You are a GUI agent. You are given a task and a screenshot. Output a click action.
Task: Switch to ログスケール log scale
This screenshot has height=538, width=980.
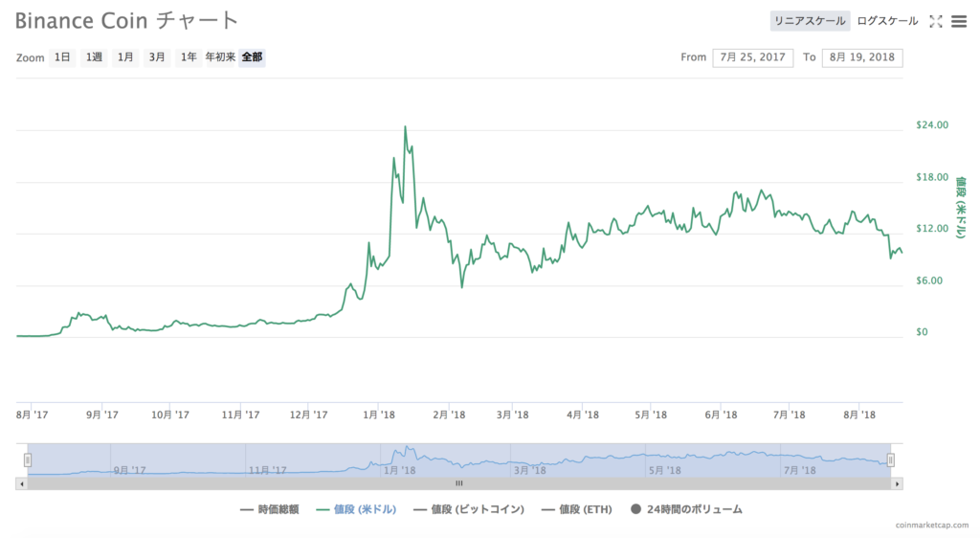(x=887, y=21)
